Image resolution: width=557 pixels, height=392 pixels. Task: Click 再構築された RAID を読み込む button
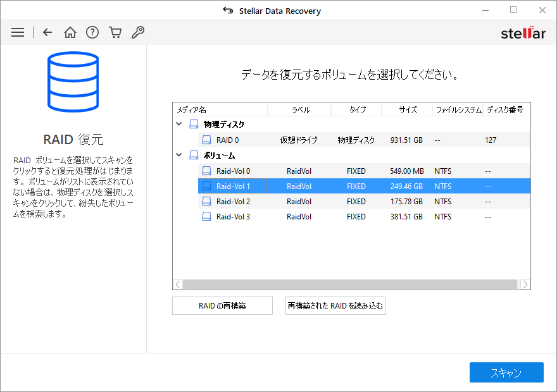coord(335,306)
